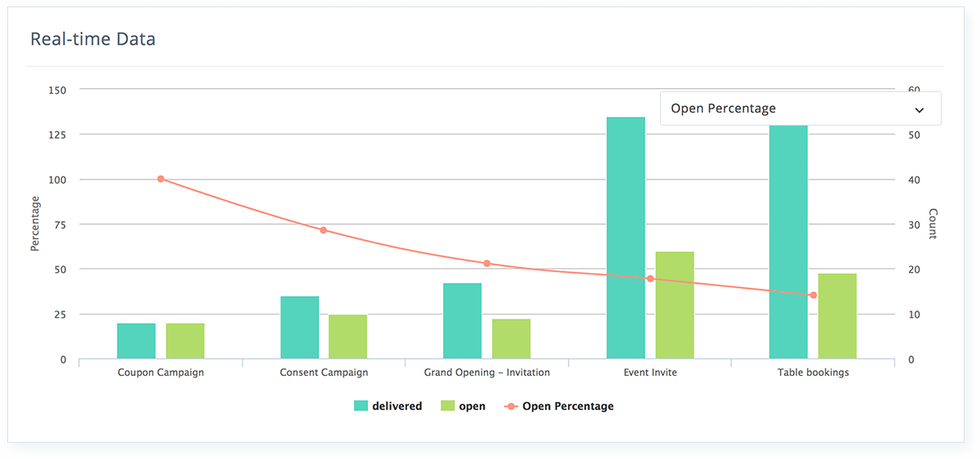Click the green open legend swatch
Image resolution: width=980 pixels, height=459 pixels.
tap(447, 406)
